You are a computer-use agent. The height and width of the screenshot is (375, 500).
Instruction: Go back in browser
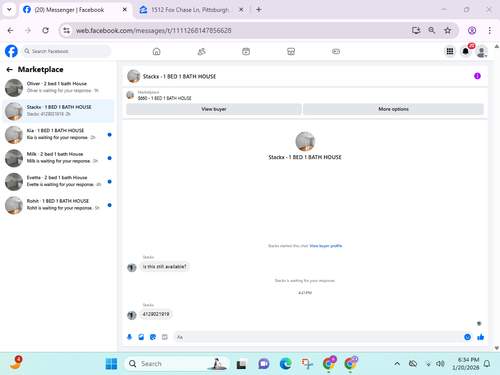[x=11, y=31]
